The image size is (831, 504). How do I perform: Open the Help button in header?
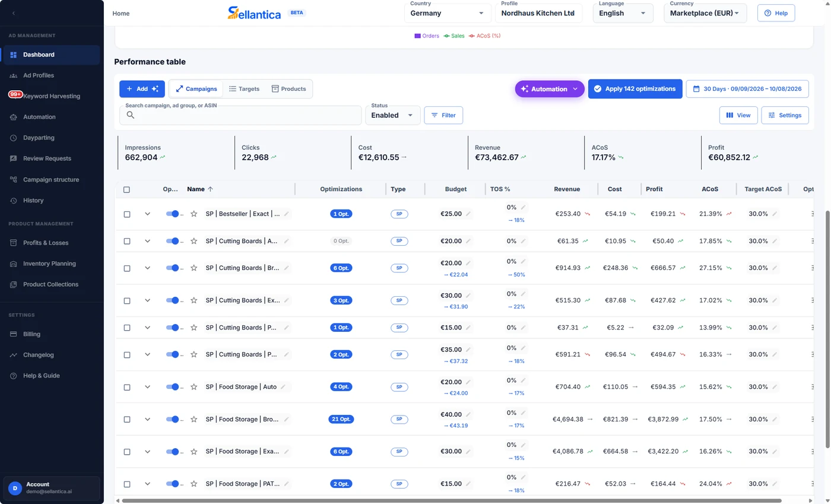tap(776, 13)
